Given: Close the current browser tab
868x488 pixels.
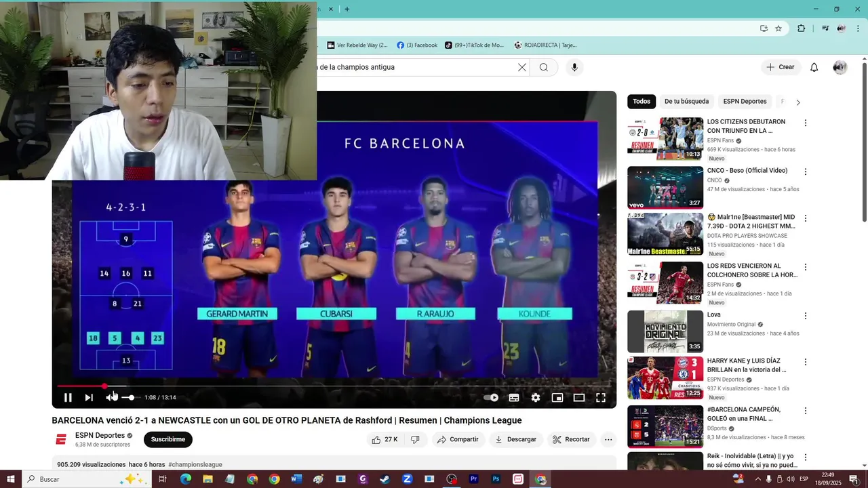Looking at the screenshot, I should pyautogui.click(x=331, y=9).
